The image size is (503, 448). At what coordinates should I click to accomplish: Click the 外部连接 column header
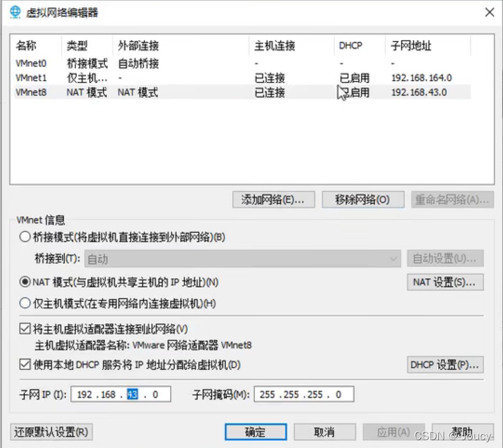pos(138,45)
